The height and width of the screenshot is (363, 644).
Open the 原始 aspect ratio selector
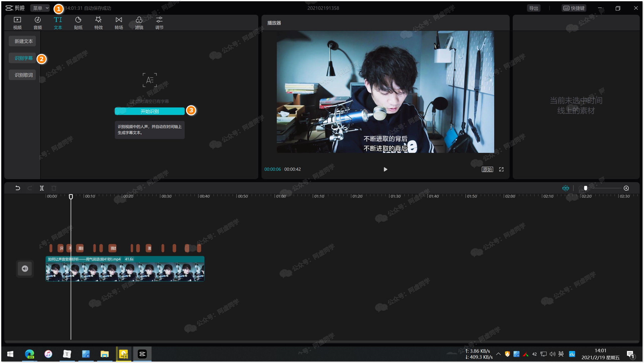click(487, 169)
